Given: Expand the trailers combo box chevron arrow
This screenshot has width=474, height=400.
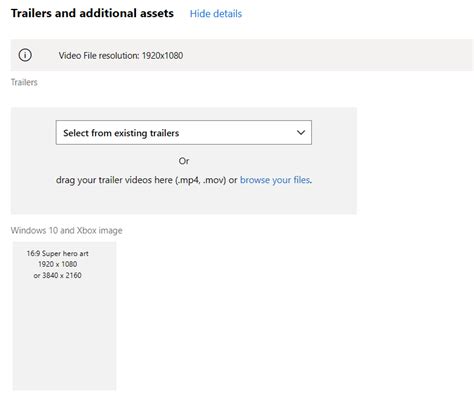Looking at the screenshot, I should tap(301, 133).
